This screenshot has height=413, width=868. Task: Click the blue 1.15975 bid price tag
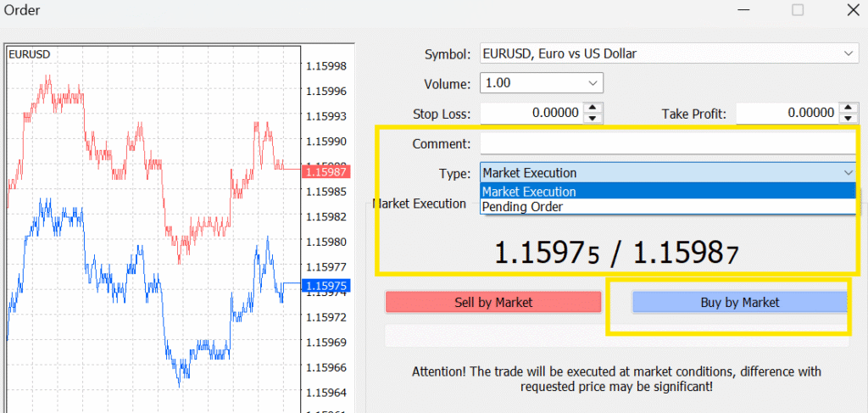point(325,286)
